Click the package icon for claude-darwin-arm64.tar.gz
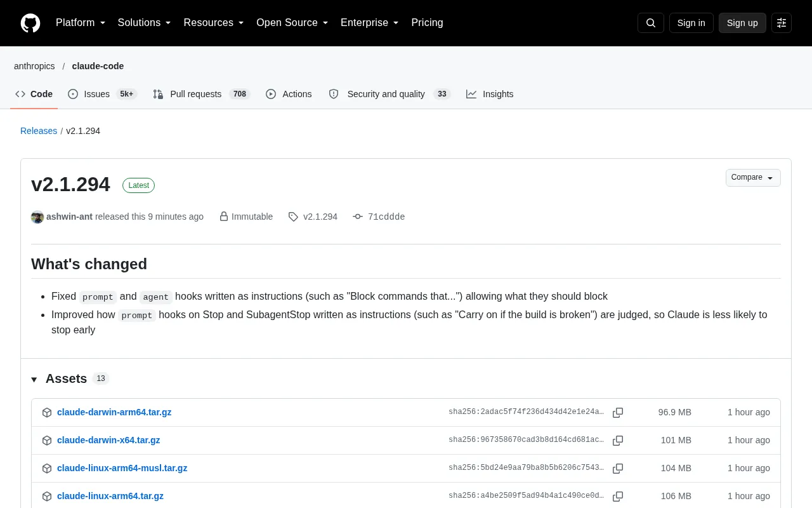812x508 pixels. coord(47,413)
